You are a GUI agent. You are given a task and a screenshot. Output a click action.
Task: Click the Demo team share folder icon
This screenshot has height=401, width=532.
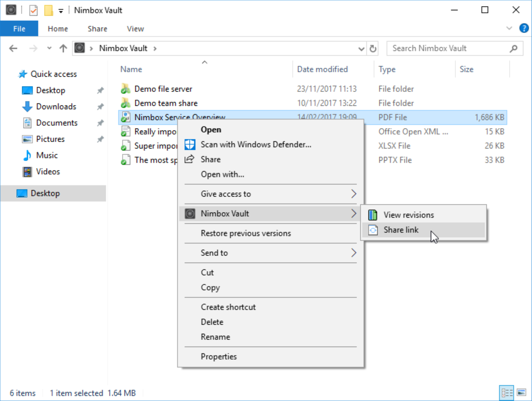126,103
